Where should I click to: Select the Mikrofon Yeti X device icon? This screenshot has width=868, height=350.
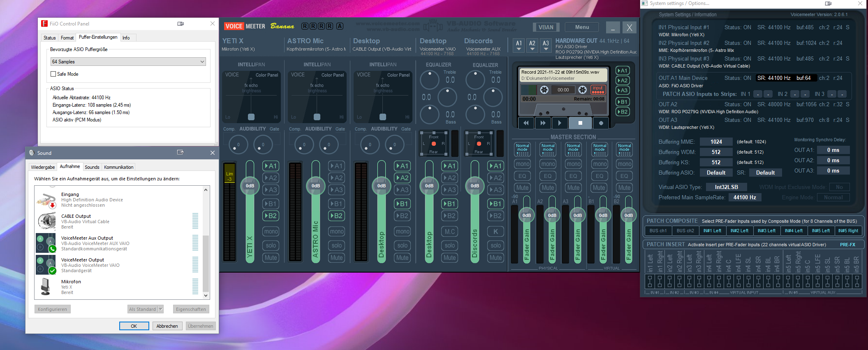(46, 287)
